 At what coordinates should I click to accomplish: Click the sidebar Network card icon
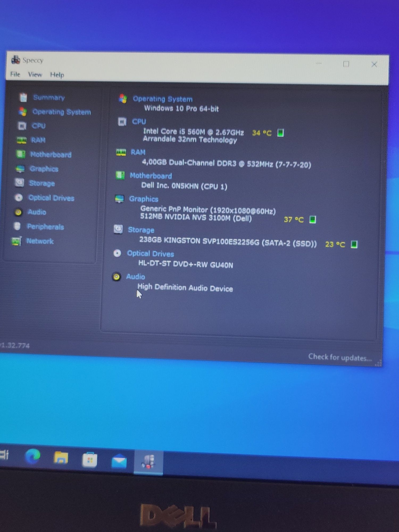click(16, 241)
